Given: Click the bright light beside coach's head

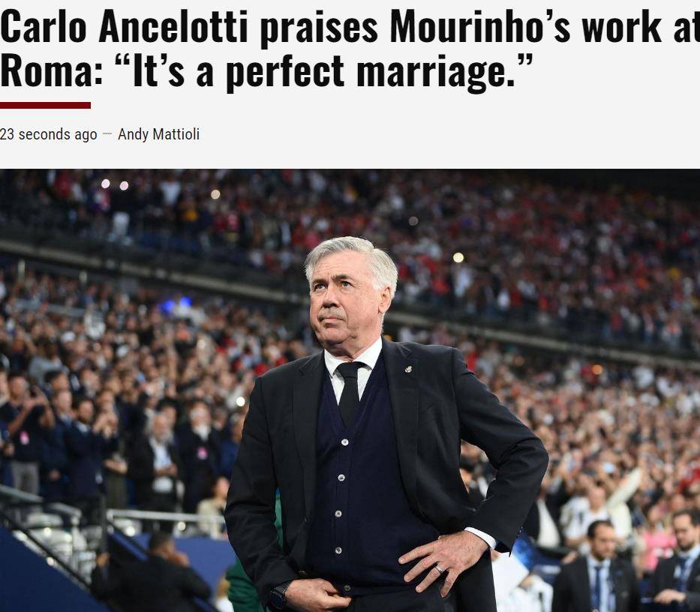Looking at the screenshot, I should tap(458, 257).
